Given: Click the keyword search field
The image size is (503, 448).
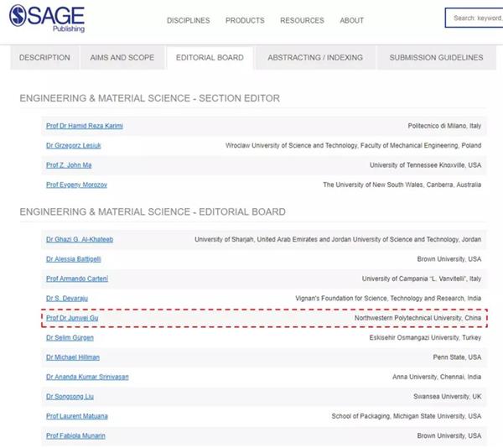Looking at the screenshot, I should 474,18.
